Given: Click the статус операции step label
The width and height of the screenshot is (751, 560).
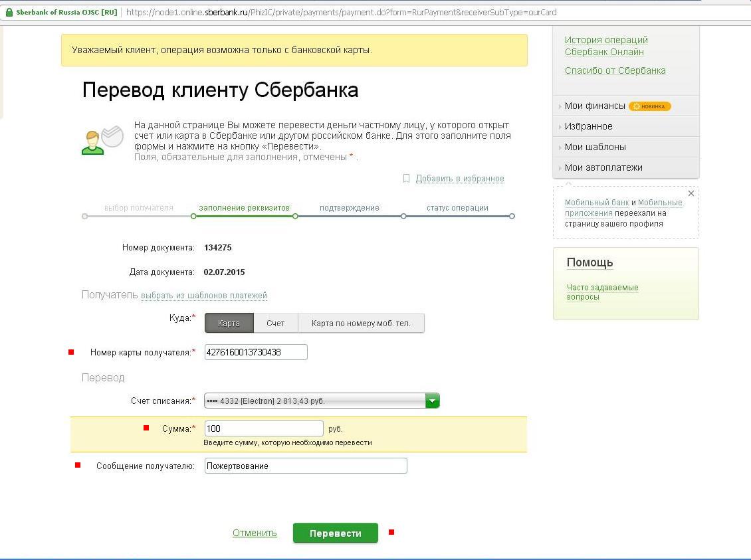Looking at the screenshot, I should coord(457,208).
